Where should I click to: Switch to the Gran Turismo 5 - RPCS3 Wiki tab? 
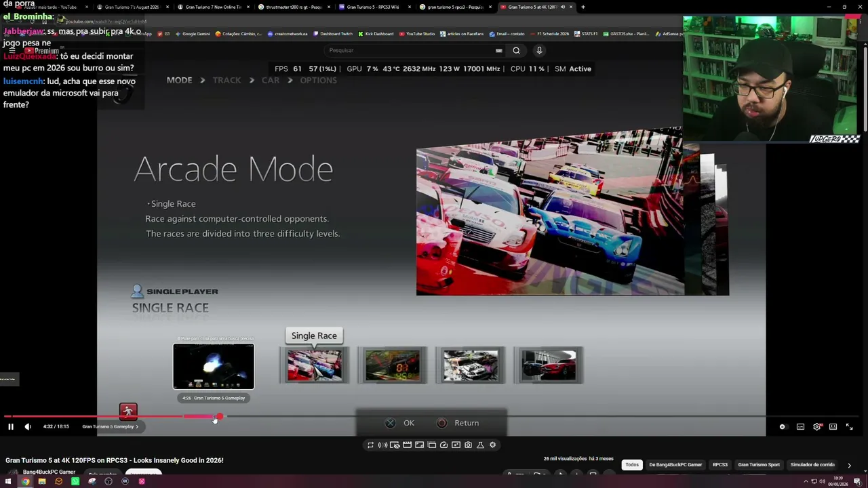[375, 7]
